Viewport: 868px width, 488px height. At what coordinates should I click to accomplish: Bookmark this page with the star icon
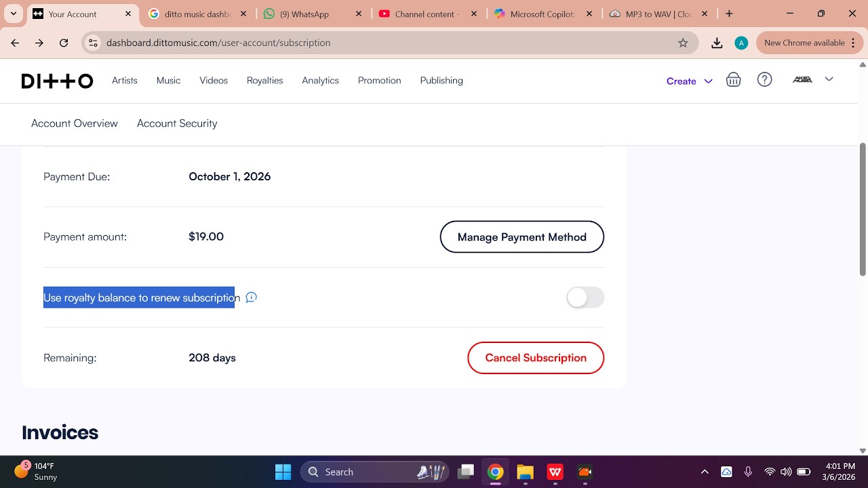pos(683,43)
